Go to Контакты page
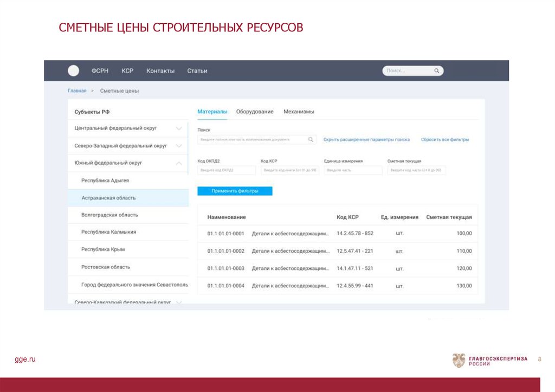 160,71
